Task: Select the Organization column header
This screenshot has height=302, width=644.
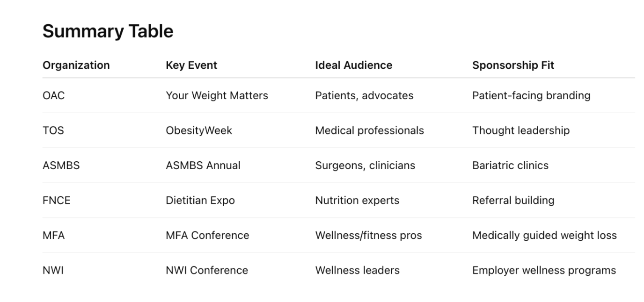Action: tap(76, 65)
